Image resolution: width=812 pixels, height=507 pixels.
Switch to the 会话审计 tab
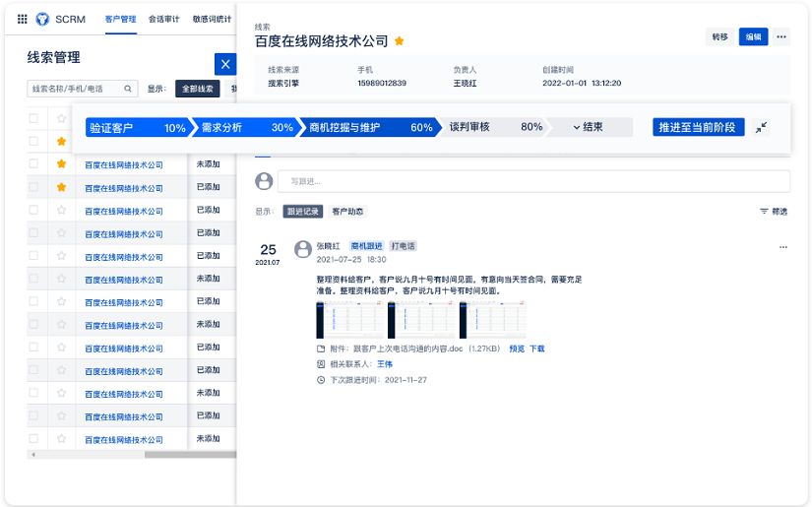(x=163, y=19)
